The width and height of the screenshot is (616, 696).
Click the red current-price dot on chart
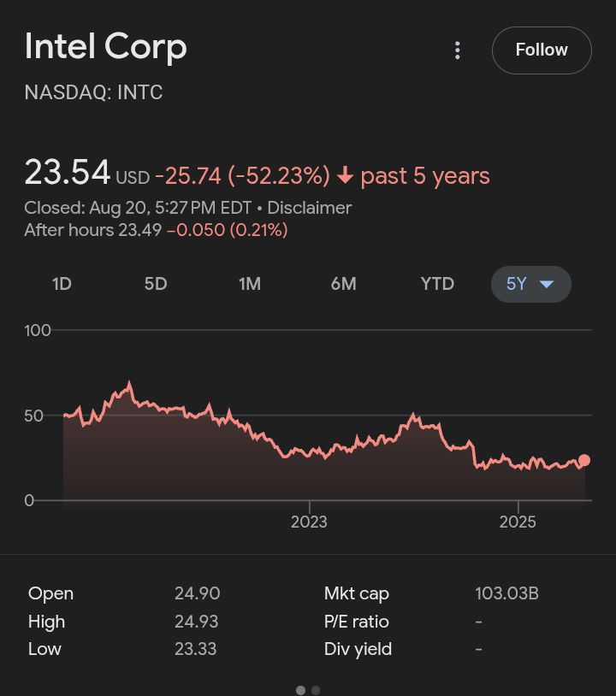coord(584,461)
